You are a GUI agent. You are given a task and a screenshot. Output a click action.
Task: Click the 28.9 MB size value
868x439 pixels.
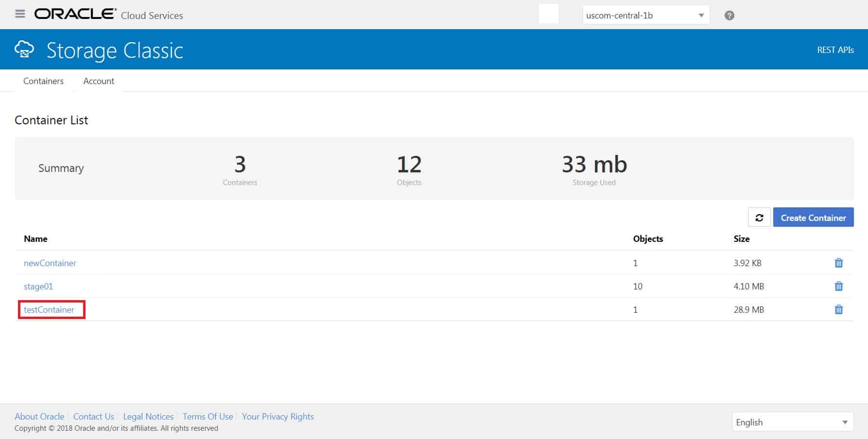[x=748, y=310]
